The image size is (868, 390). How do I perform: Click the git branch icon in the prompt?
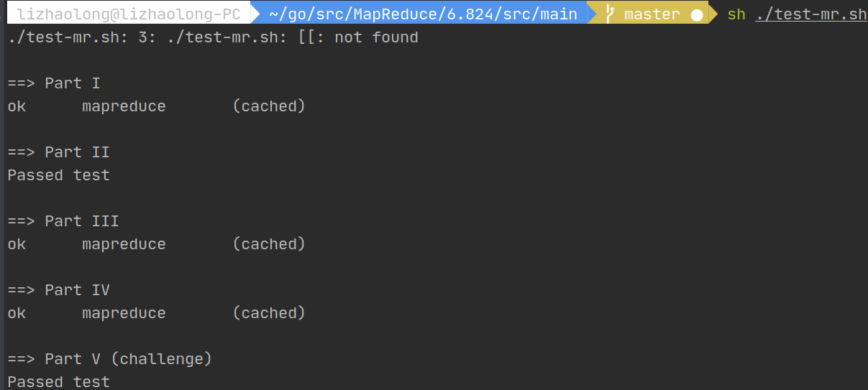[x=608, y=14]
